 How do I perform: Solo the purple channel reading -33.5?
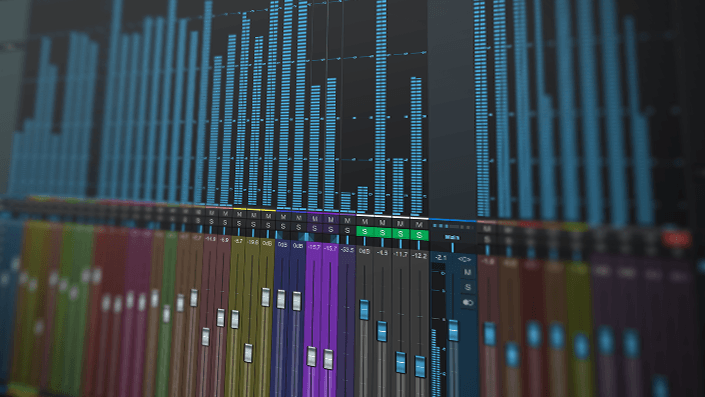click(347, 230)
